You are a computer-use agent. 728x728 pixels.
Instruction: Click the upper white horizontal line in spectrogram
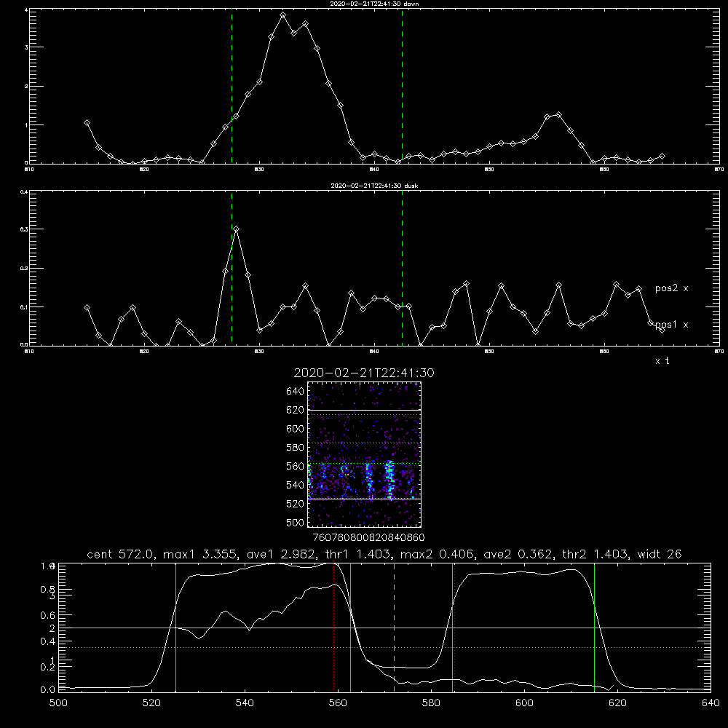pos(364,410)
